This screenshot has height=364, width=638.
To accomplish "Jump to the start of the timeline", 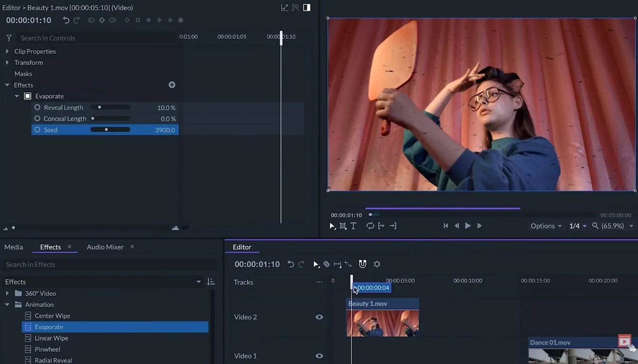I will tap(446, 226).
